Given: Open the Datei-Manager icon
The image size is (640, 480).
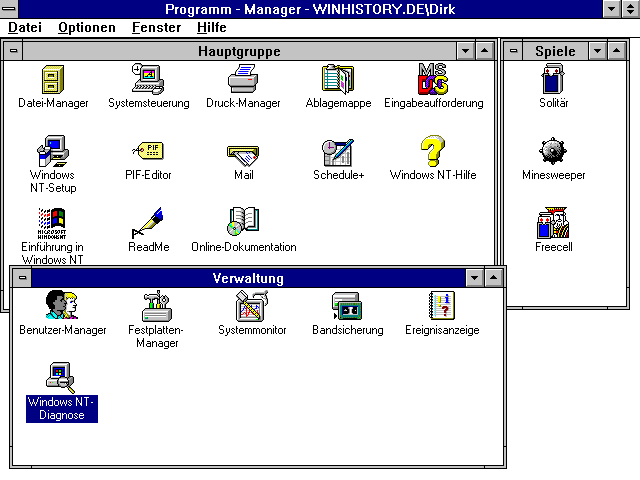Looking at the screenshot, I should [53, 80].
